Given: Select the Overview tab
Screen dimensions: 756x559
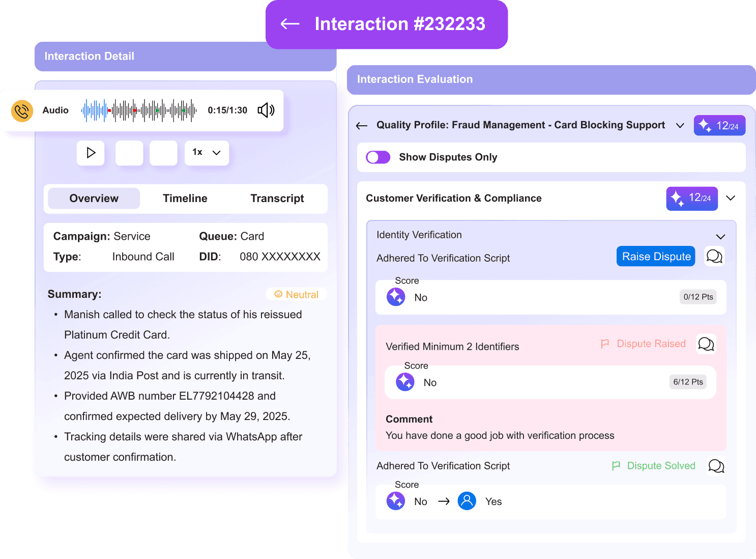Looking at the screenshot, I should [x=94, y=199].
